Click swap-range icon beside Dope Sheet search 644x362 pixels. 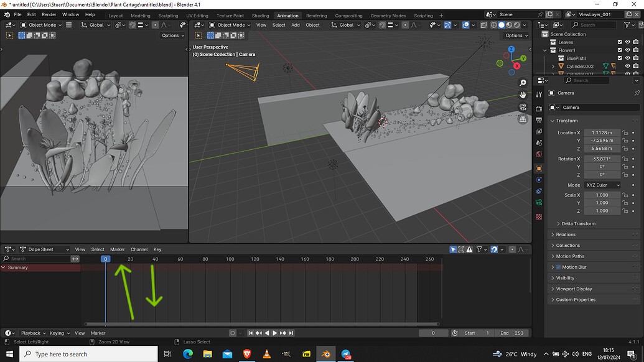click(75, 259)
